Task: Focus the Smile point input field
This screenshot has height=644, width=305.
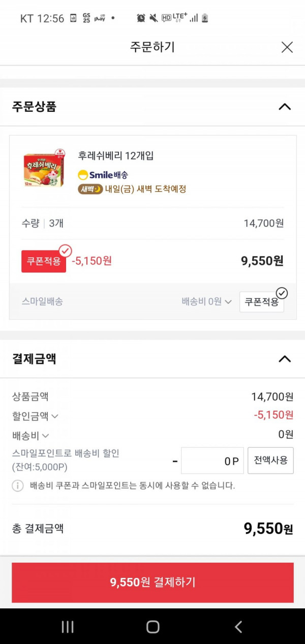Action: [212, 461]
